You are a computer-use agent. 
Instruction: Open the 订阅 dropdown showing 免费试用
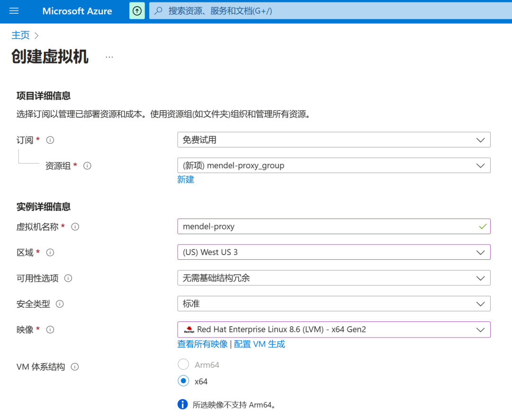[x=334, y=140]
